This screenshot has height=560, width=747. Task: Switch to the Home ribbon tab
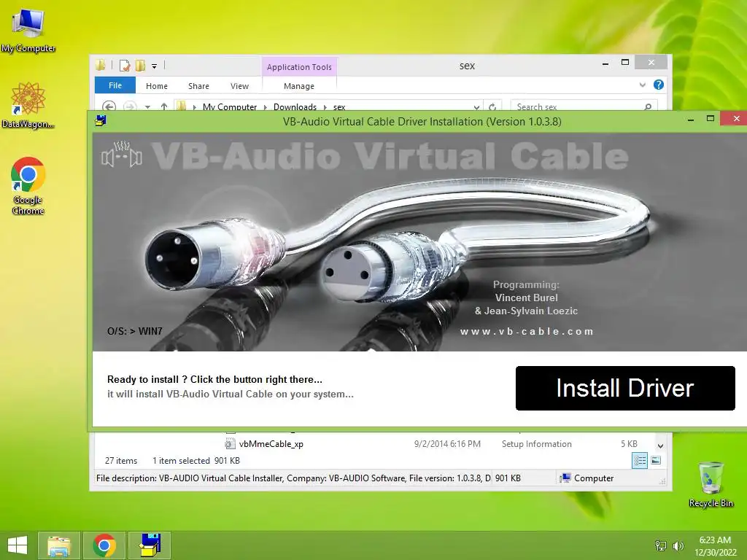click(x=157, y=86)
